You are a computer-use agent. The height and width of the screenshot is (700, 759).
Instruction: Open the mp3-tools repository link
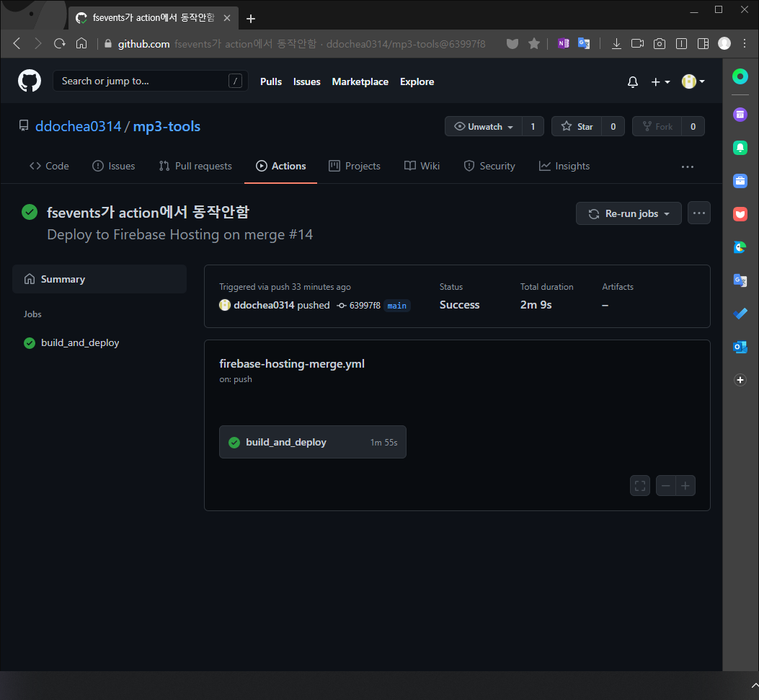click(x=167, y=126)
